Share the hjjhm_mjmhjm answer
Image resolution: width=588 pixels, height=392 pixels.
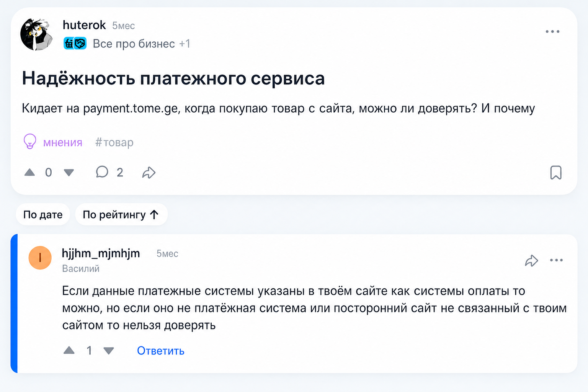click(x=531, y=261)
